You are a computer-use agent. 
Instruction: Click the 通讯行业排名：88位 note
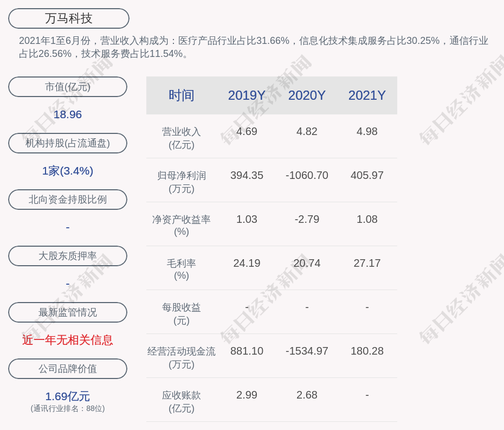[68, 408]
